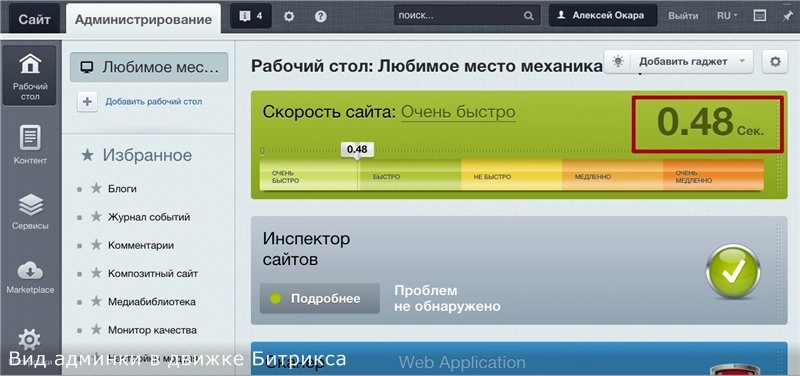Click the search magnifier icon
The image size is (800, 376).
[x=529, y=16]
